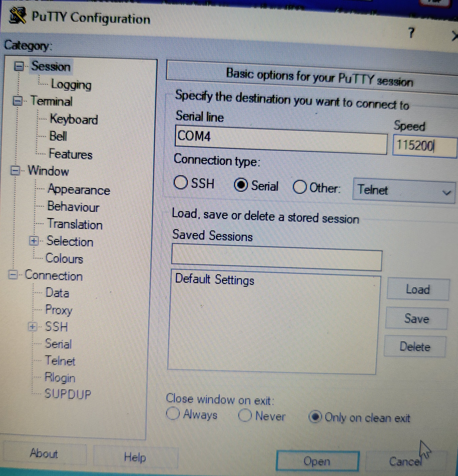
Task: Expand the SSH tree node
Action: tap(33, 327)
